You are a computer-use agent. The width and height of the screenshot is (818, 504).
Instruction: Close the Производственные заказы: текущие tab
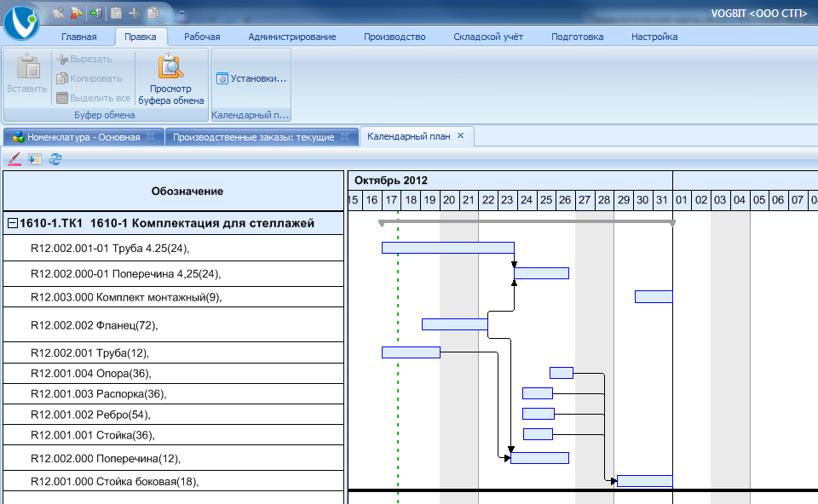pos(345,136)
